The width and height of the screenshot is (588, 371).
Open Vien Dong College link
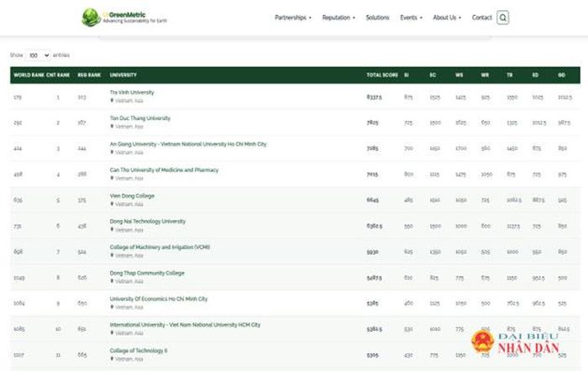pyautogui.click(x=132, y=196)
